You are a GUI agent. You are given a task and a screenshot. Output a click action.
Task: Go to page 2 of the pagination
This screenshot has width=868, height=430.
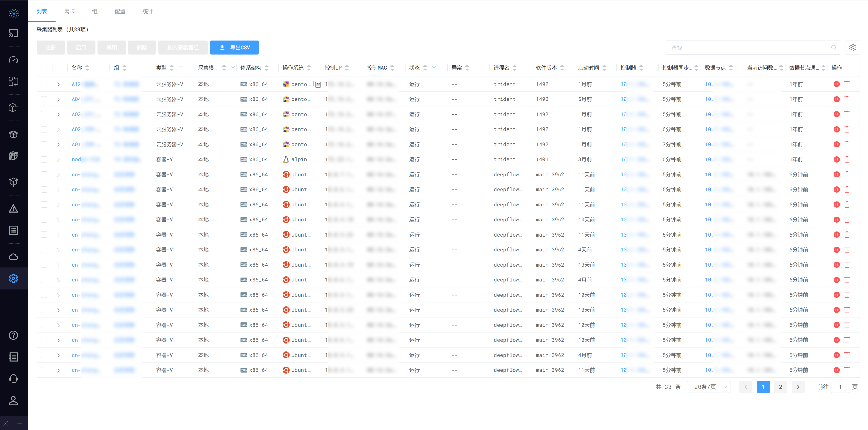pos(780,387)
